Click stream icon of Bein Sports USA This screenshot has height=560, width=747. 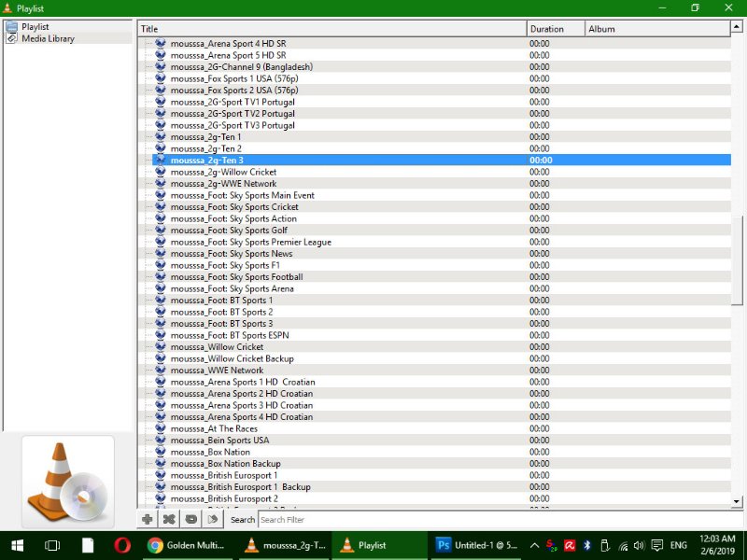[x=161, y=440]
